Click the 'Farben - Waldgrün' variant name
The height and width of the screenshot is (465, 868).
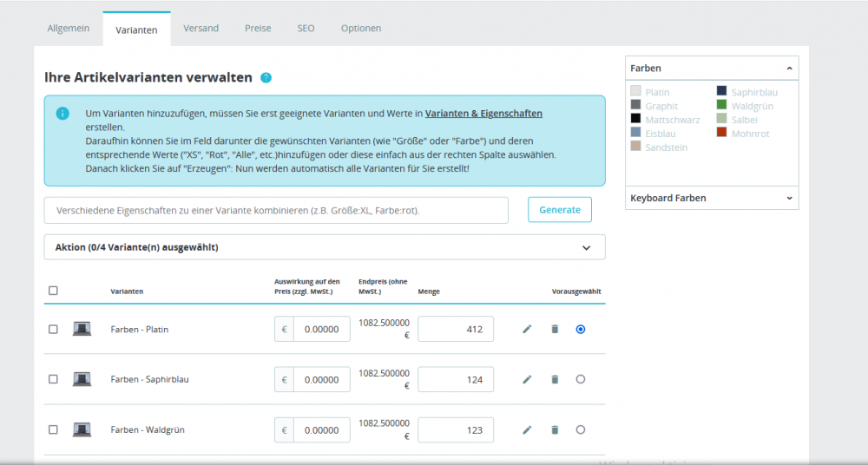coord(148,430)
